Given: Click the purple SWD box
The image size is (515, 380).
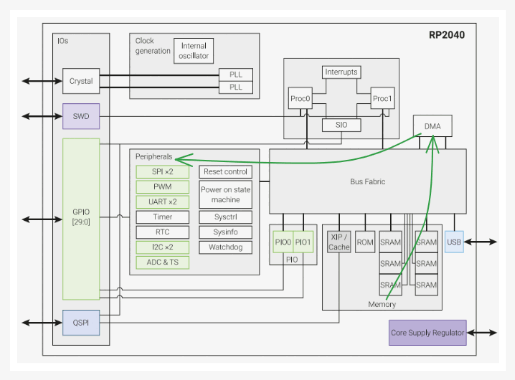Looking at the screenshot, I should pyautogui.click(x=81, y=116).
